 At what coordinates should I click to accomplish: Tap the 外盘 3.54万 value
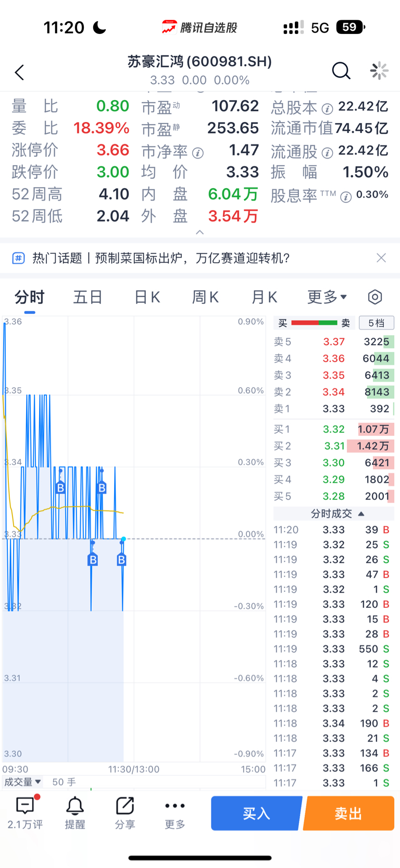[x=233, y=216]
